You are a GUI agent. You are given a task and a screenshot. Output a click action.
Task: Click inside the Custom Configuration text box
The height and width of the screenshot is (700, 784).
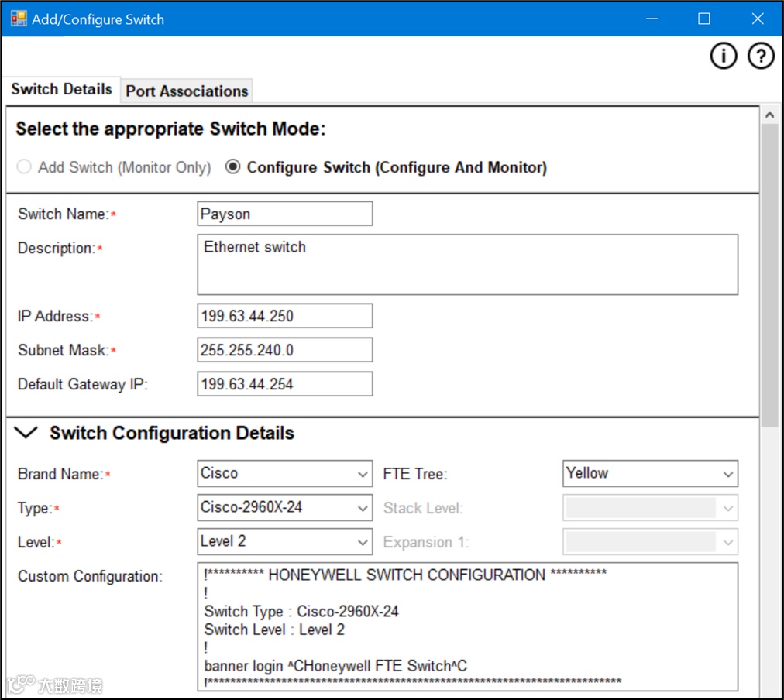(467, 626)
